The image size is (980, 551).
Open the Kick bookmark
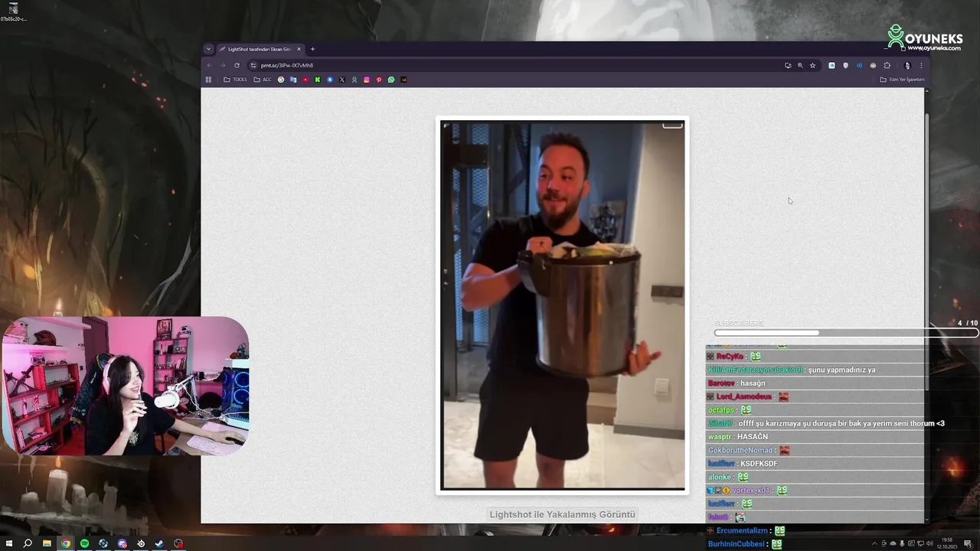tap(318, 80)
